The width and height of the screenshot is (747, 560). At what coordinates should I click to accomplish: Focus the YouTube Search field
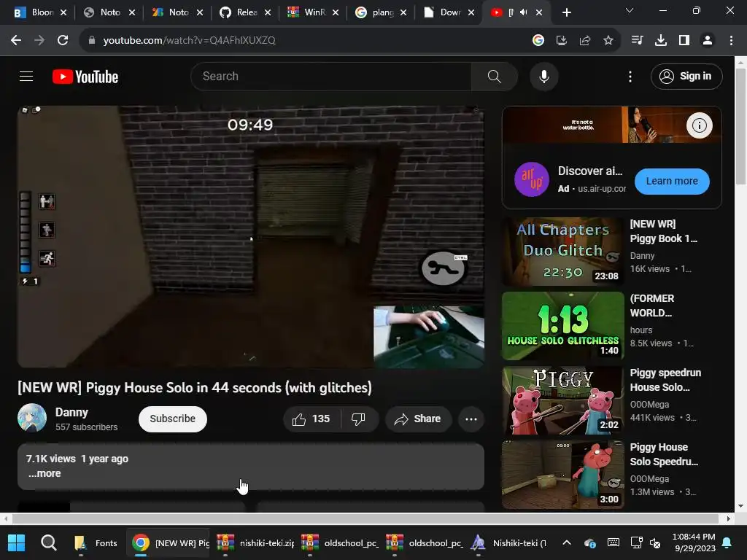pos(331,76)
